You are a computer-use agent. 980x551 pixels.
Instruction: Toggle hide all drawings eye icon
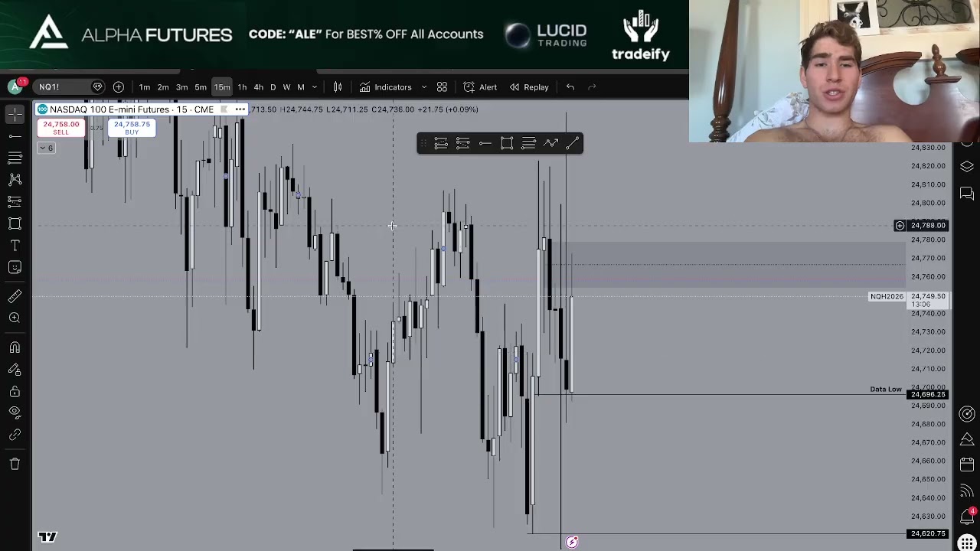(15, 413)
